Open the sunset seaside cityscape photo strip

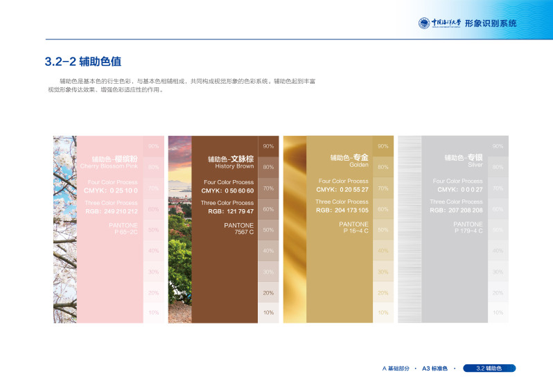click(x=179, y=229)
